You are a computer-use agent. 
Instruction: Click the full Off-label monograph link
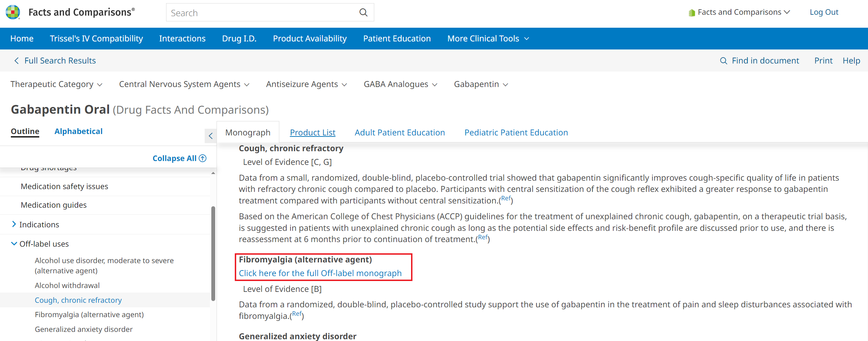[320, 273]
